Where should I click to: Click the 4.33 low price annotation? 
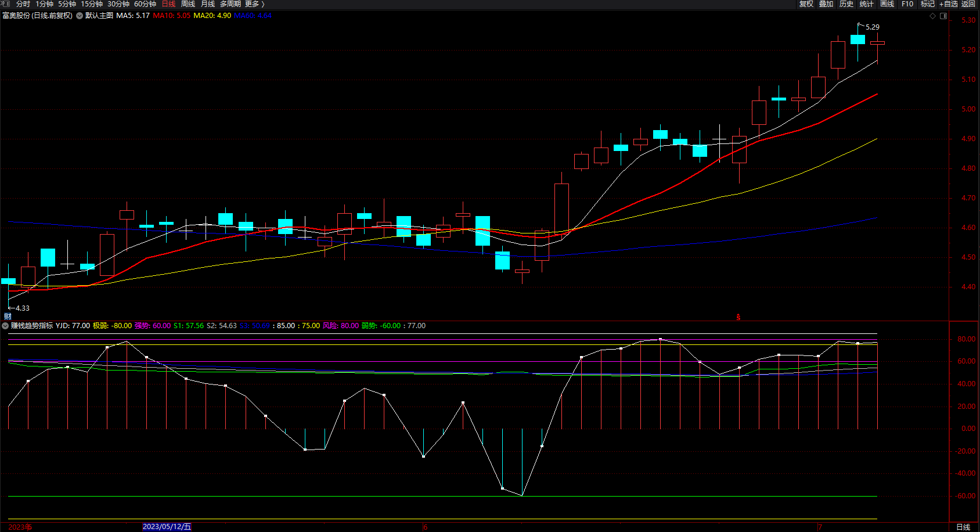[x=22, y=308]
